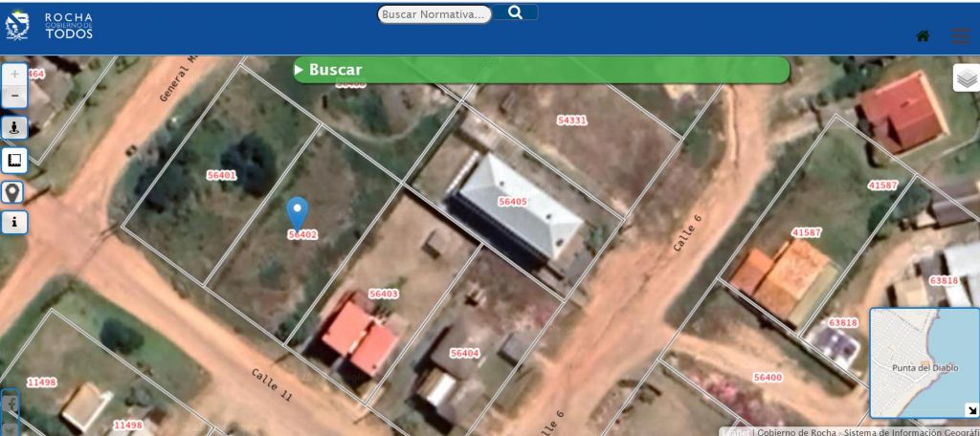Open the info identify tool
The image size is (980, 436).
(14, 223)
